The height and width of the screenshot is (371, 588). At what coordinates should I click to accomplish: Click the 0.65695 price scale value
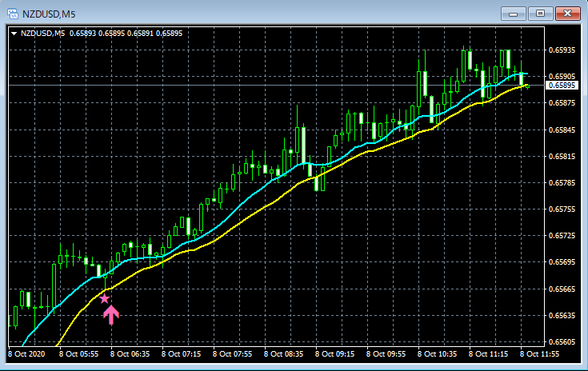tap(562, 262)
